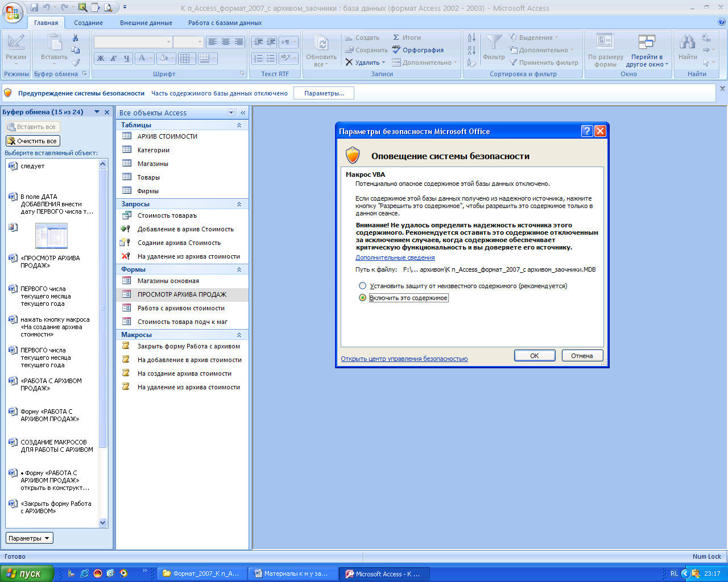
Task: Click the Save icon in Quick Access toolbar
Action: 34,7
